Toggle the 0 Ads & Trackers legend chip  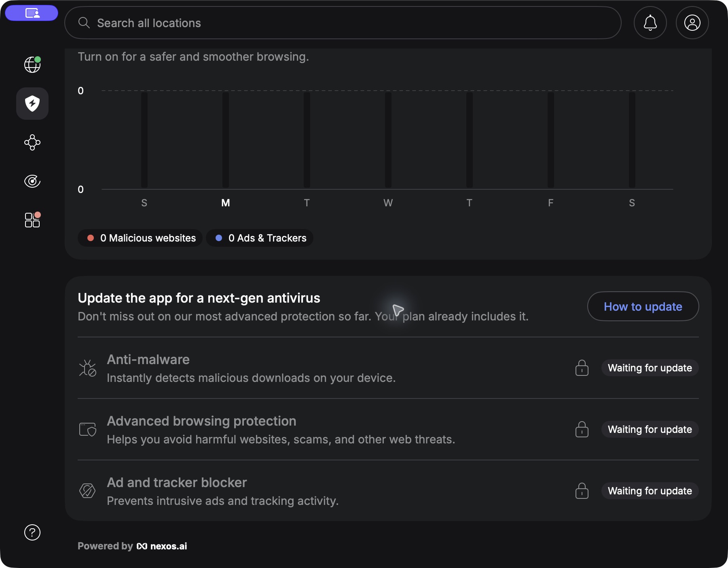click(260, 238)
